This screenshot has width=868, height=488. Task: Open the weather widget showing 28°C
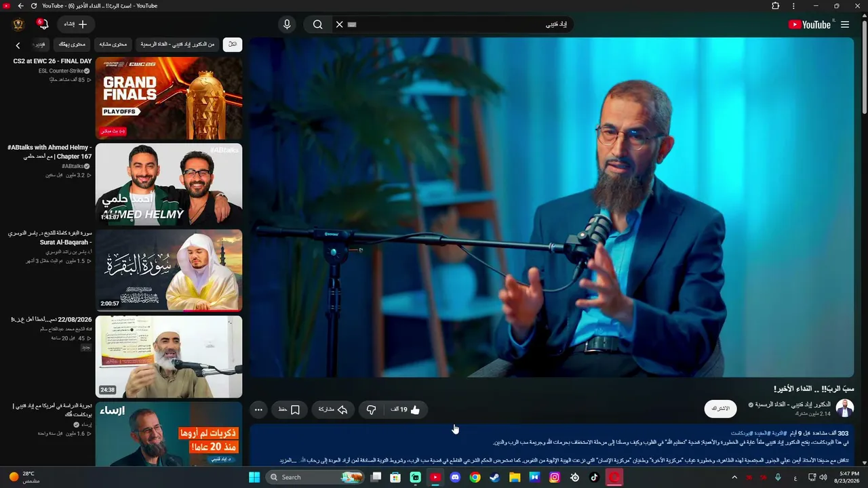tap(24, 477)
